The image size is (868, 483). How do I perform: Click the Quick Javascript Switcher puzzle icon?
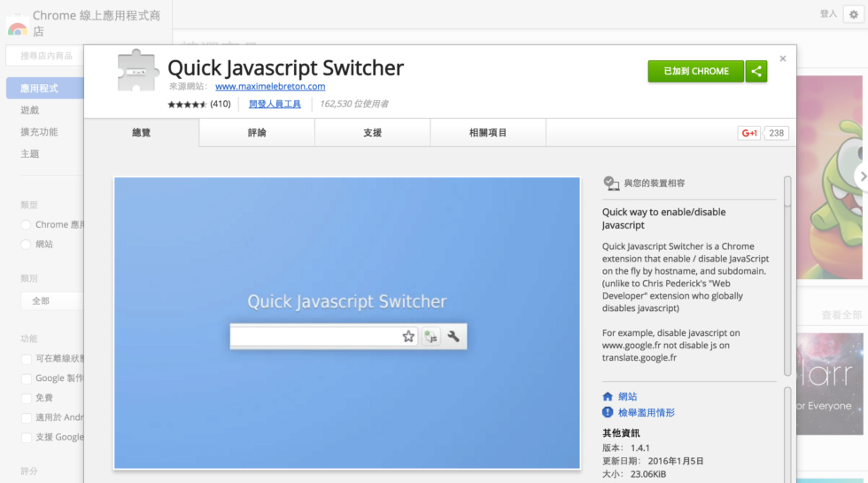pyautogui.click(x=138, y=71)
